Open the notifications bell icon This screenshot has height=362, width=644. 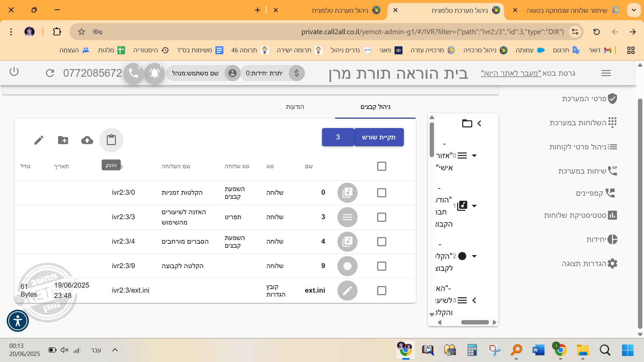click(154, 73)
